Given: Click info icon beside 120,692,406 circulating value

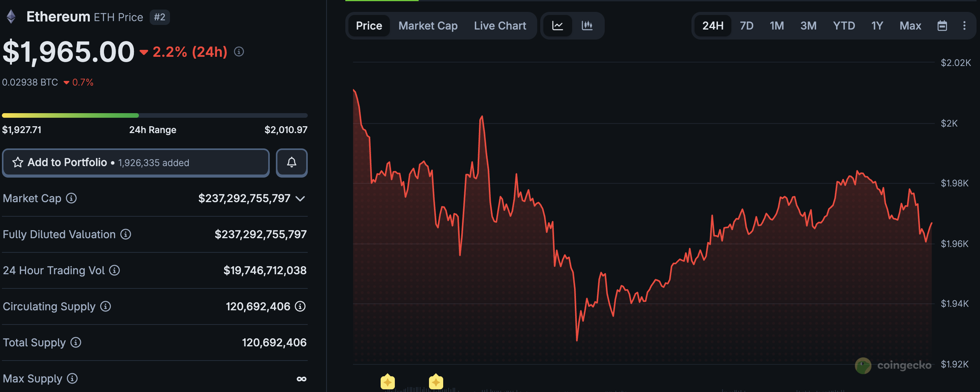Looking at the screenshot, I should tap(300, 306).
